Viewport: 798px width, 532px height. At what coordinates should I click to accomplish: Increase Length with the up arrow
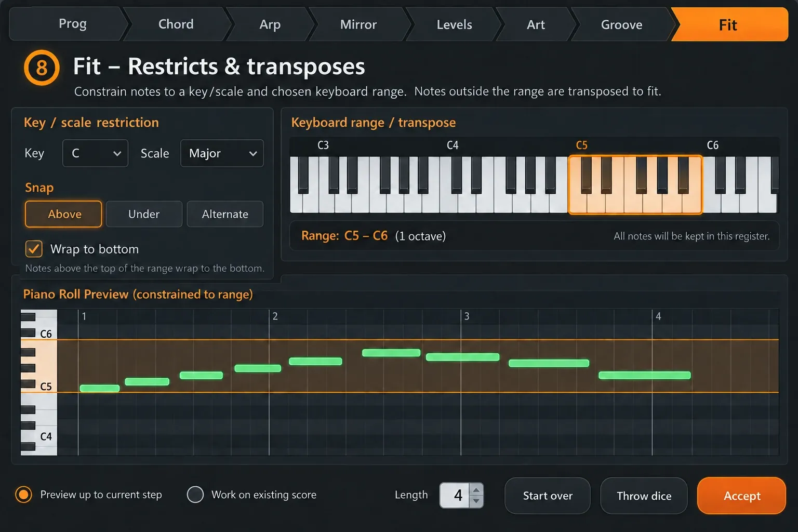(476, 489)
